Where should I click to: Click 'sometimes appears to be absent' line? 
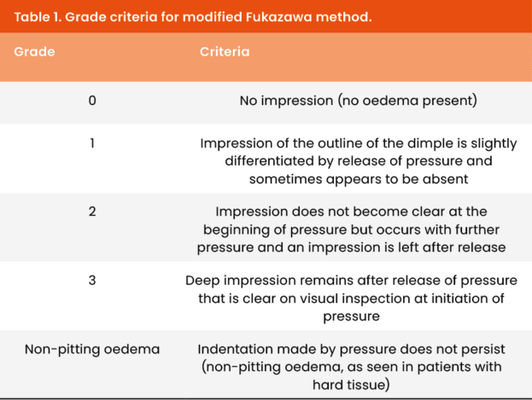[x=359, y=179]
